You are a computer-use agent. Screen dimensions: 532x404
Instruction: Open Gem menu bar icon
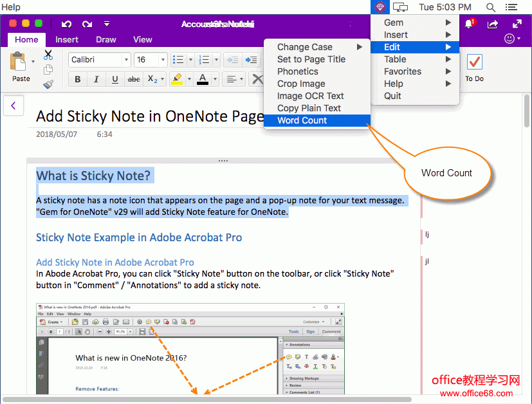[x=380, y=7]
